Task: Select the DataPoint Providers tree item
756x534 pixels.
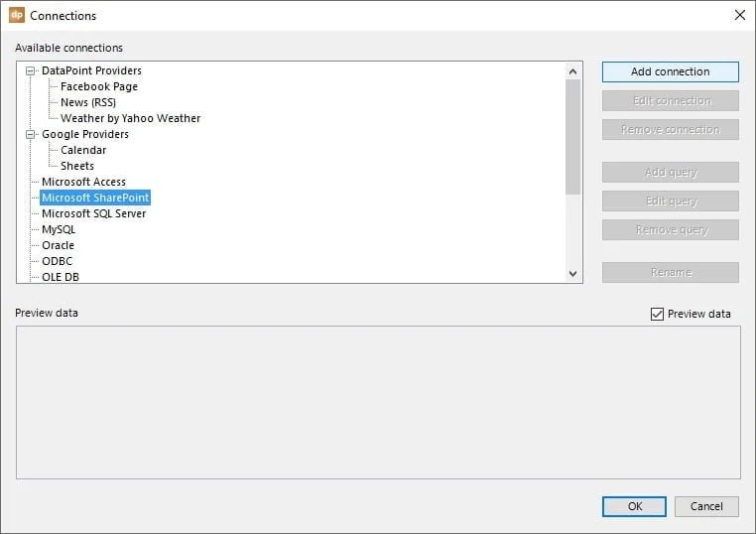Action: [x=91, y=70]
